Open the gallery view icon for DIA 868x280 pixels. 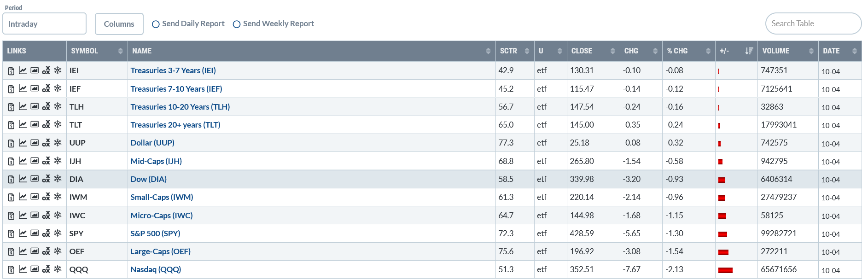point(35,179)
